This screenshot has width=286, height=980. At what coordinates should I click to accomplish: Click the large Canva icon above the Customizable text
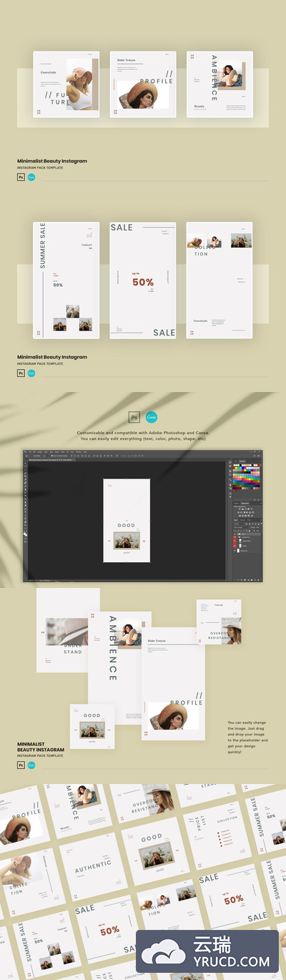pyautogui.click(x=152, y=418)
